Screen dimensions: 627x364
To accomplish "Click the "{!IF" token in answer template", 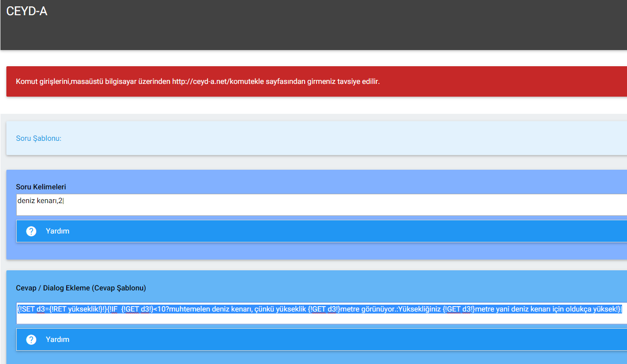I will click(112, 309).
